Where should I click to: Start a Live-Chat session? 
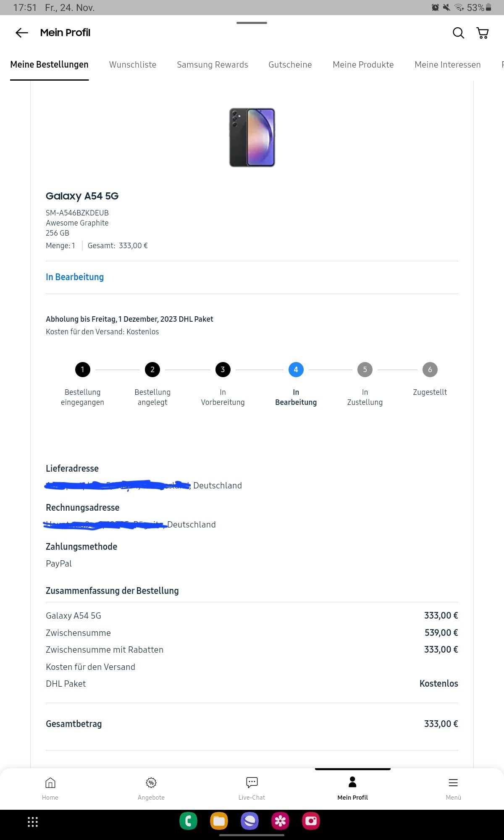point(252,787)
